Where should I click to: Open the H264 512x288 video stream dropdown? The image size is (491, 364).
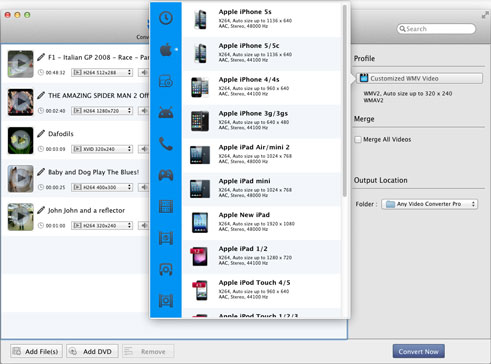pos(102,72)
